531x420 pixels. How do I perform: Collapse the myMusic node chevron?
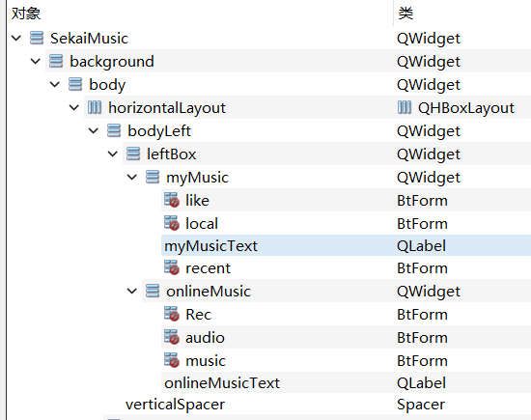(x=132, y=177)
